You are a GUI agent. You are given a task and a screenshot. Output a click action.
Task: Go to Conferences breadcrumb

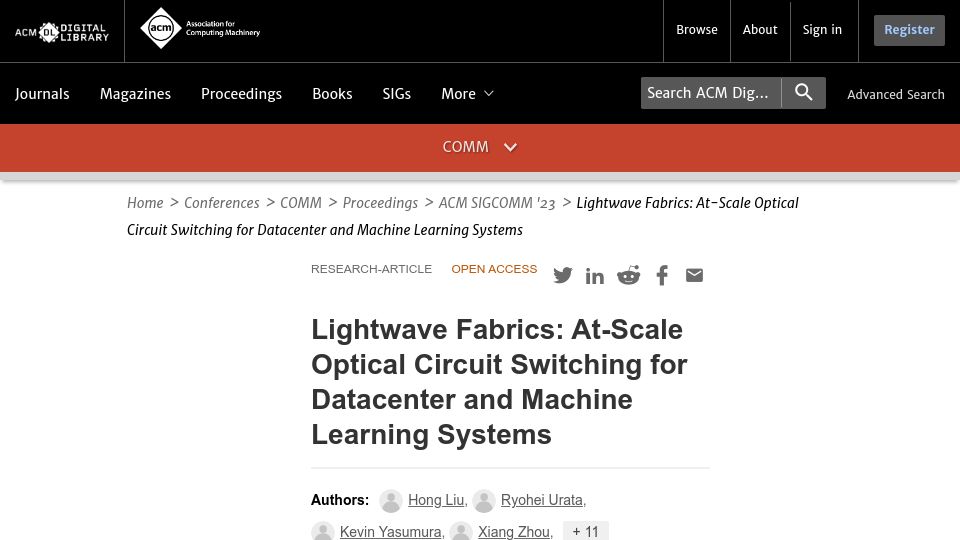[222, 203]
